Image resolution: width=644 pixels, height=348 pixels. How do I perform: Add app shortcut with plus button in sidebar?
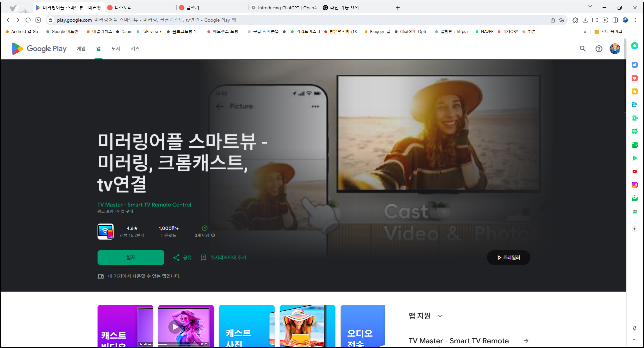click(x=634, y=229)
